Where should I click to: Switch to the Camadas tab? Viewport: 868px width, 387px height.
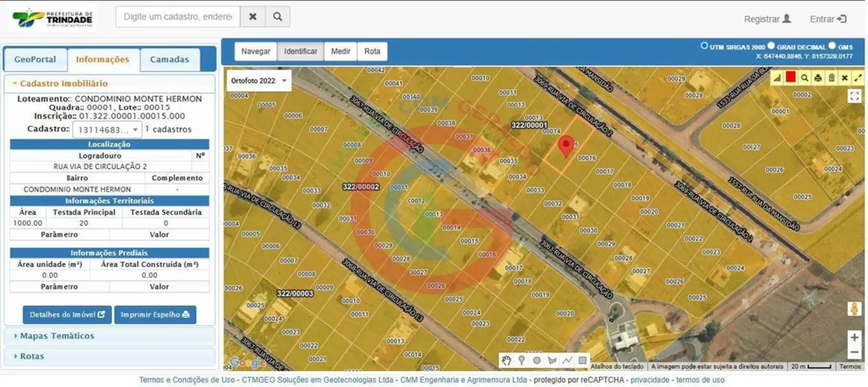(169, 60)
